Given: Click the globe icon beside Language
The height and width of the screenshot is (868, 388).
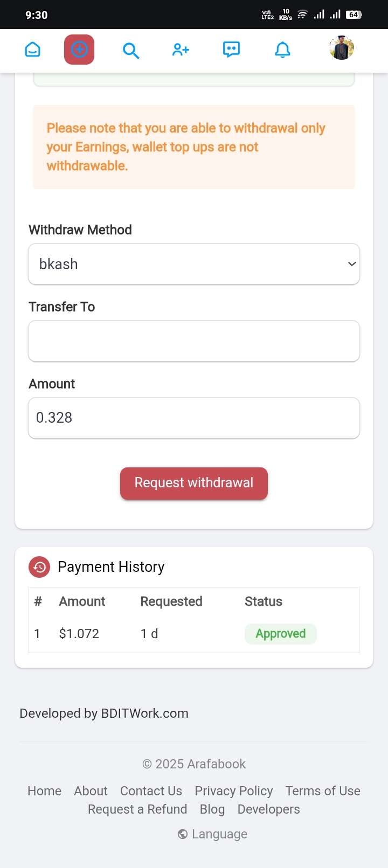Looking at the screenshot, I should point(183,834).
